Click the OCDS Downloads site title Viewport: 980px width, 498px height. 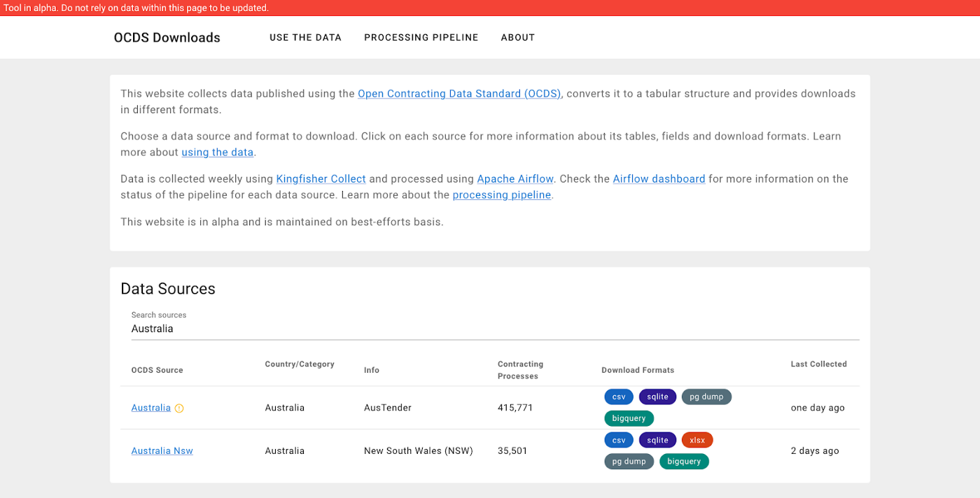click(x=167, y=37)
